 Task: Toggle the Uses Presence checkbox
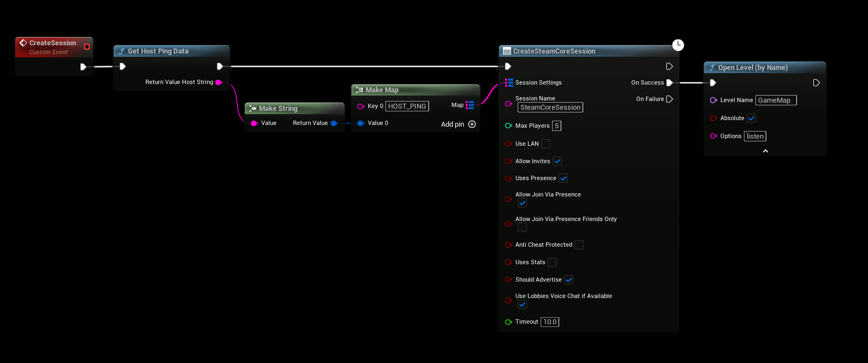(x=563, y=178)
